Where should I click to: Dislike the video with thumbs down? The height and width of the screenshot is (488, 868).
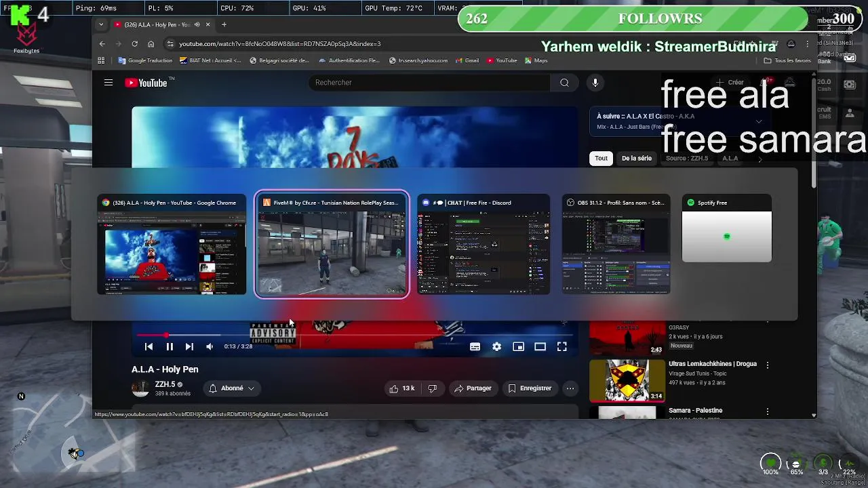[433, 388]
